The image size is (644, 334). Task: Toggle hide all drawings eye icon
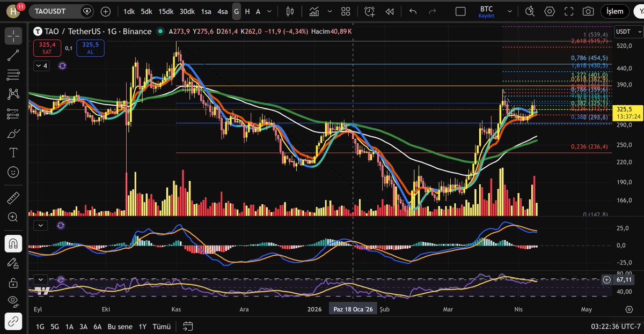point(13,301)
